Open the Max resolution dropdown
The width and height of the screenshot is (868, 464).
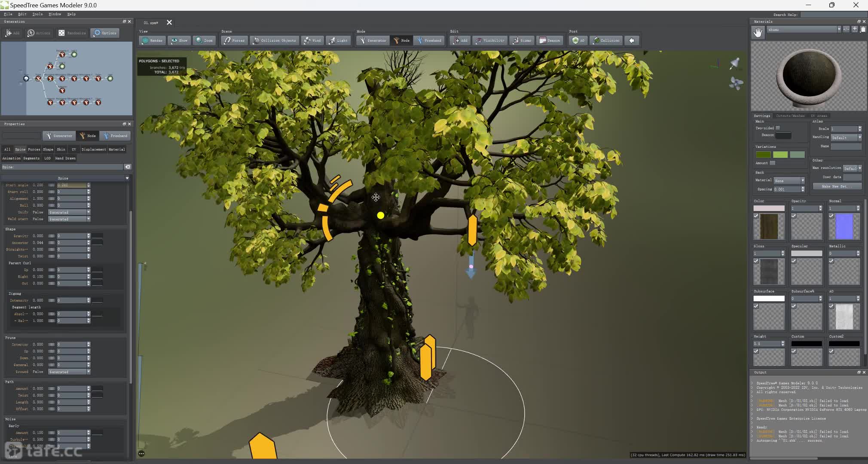852,168
